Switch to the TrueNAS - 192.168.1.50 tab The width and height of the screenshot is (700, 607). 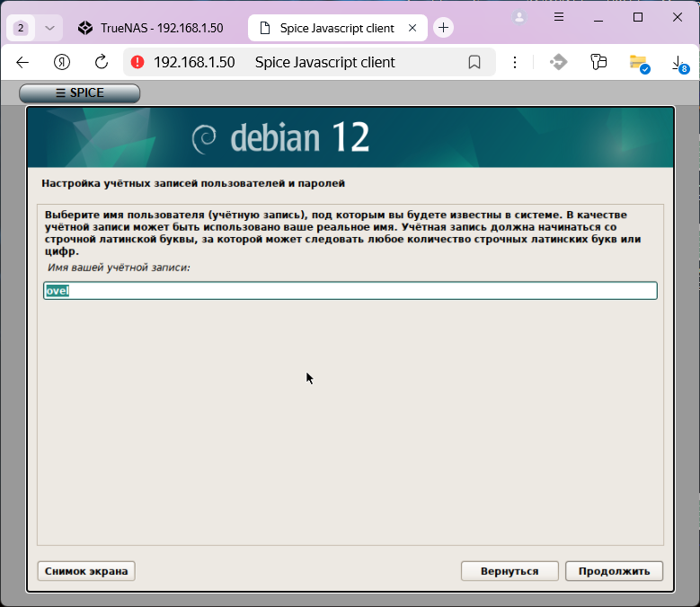pos(153,28)
